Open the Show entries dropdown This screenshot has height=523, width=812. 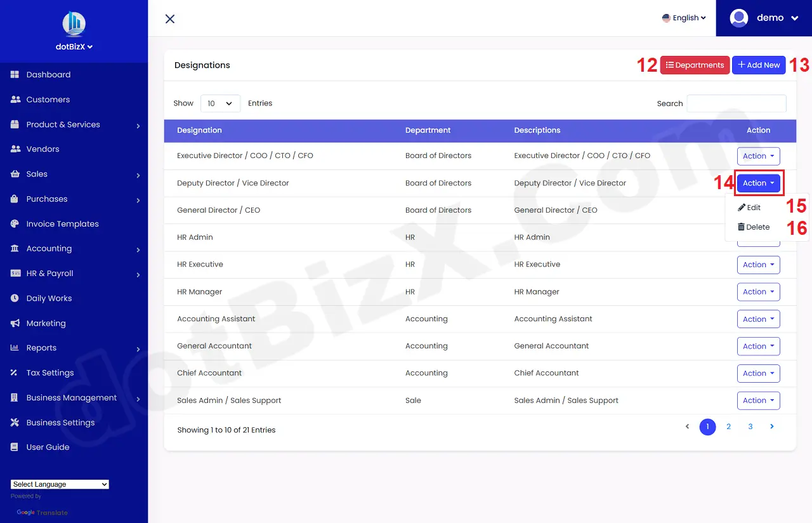[220, 103]
